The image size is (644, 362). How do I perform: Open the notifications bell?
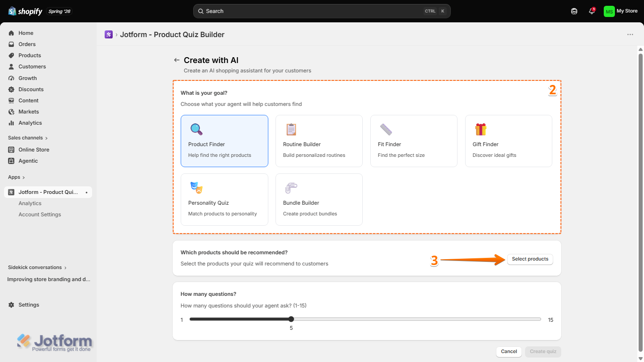click(x=592, y=11)
